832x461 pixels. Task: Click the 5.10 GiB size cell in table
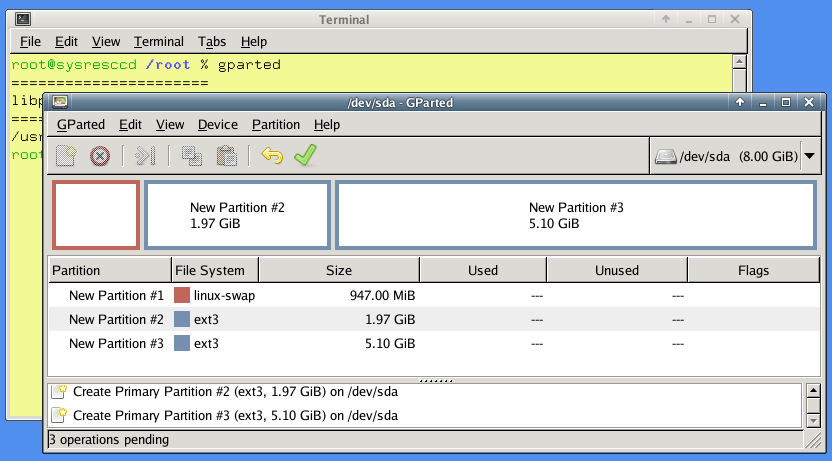click(x=390, y=343)
